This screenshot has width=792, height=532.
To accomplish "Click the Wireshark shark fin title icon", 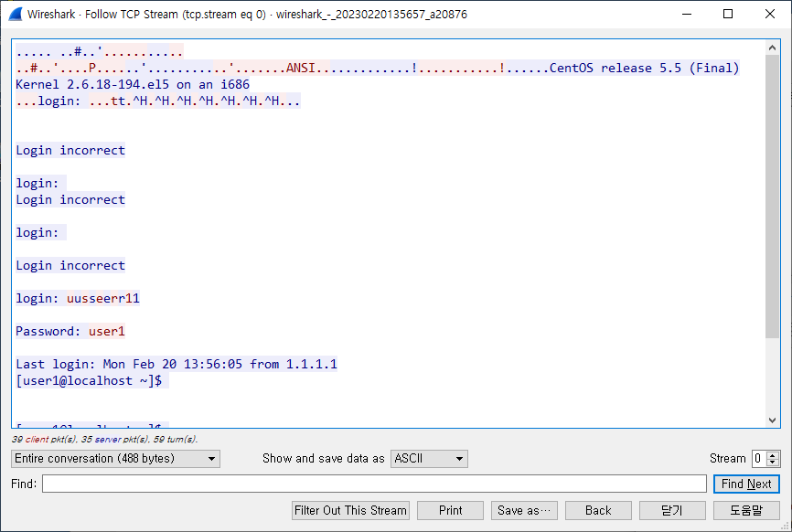I will coord(16,14).
